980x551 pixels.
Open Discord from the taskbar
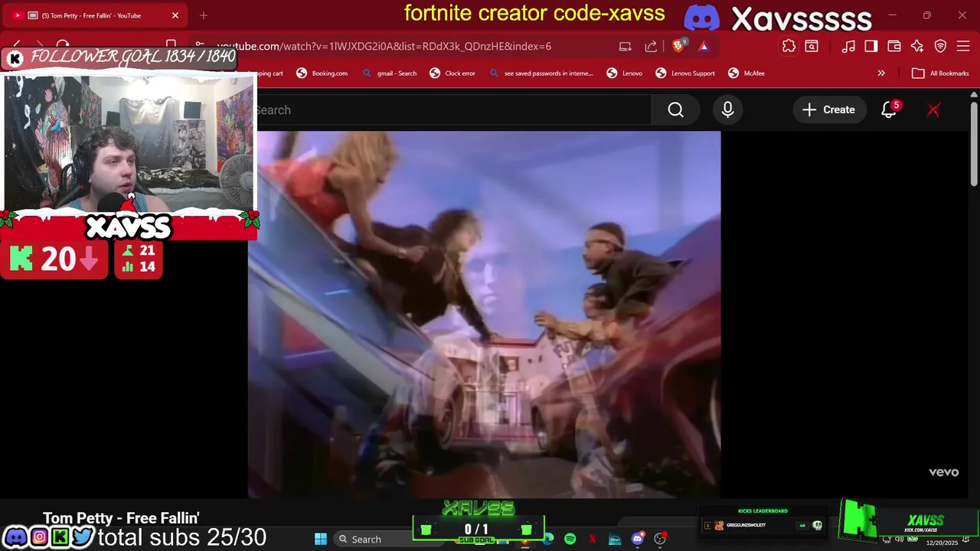638,539
